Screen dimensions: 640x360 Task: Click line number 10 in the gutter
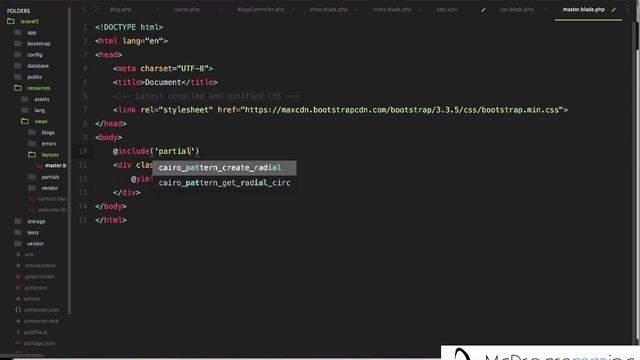pos(83,151)
